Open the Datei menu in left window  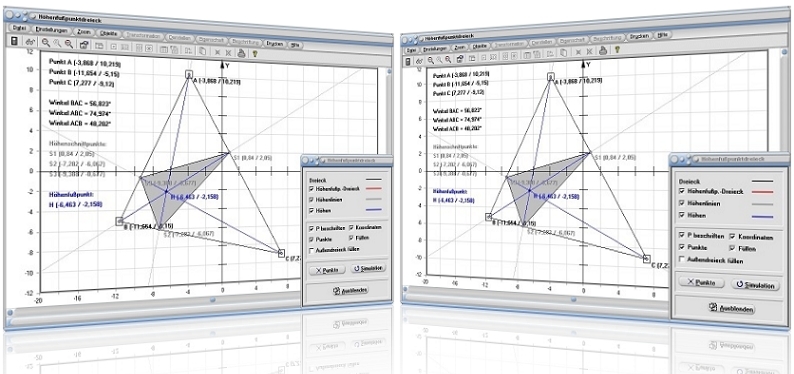(x=18, y=28)
